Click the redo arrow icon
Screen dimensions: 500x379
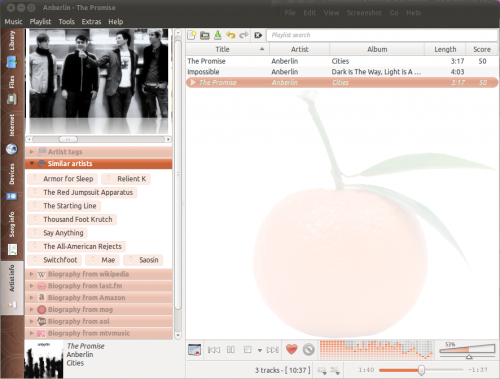pos(244,35)
